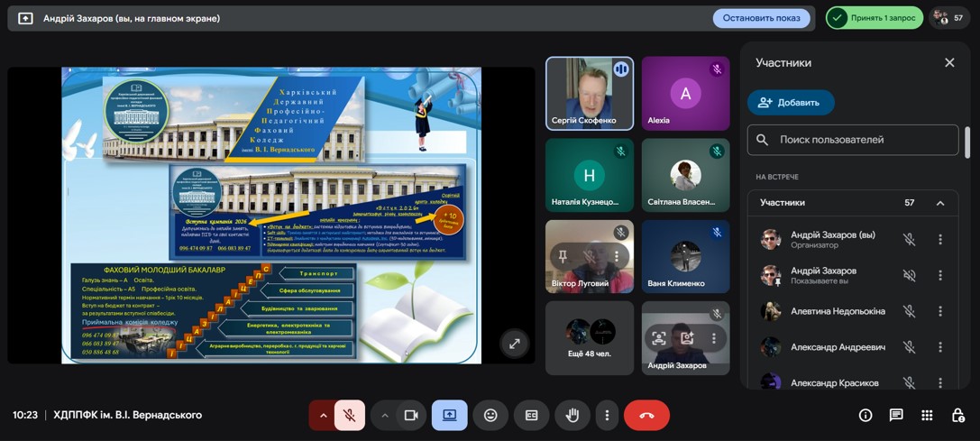Open the meeting chat icon
This screenshot has width=980, height=441.
coord(896,415)
